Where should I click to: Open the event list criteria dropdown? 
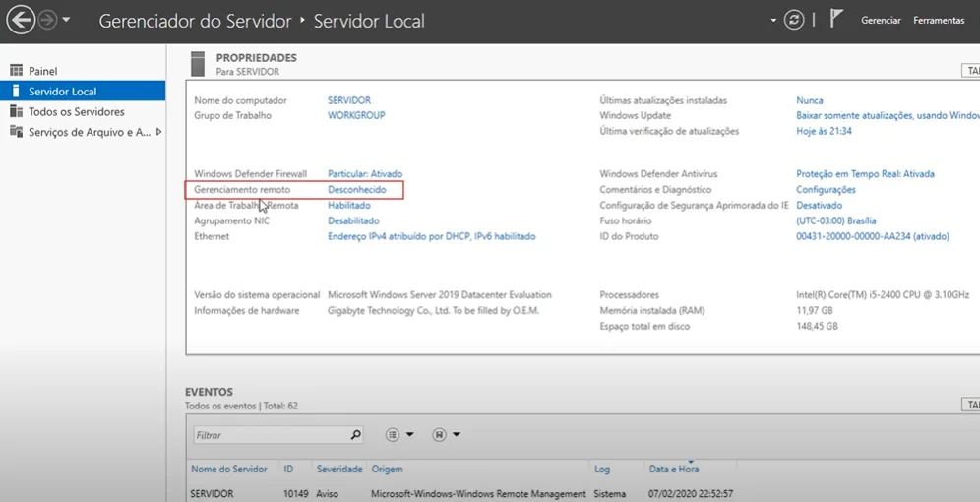398,435
